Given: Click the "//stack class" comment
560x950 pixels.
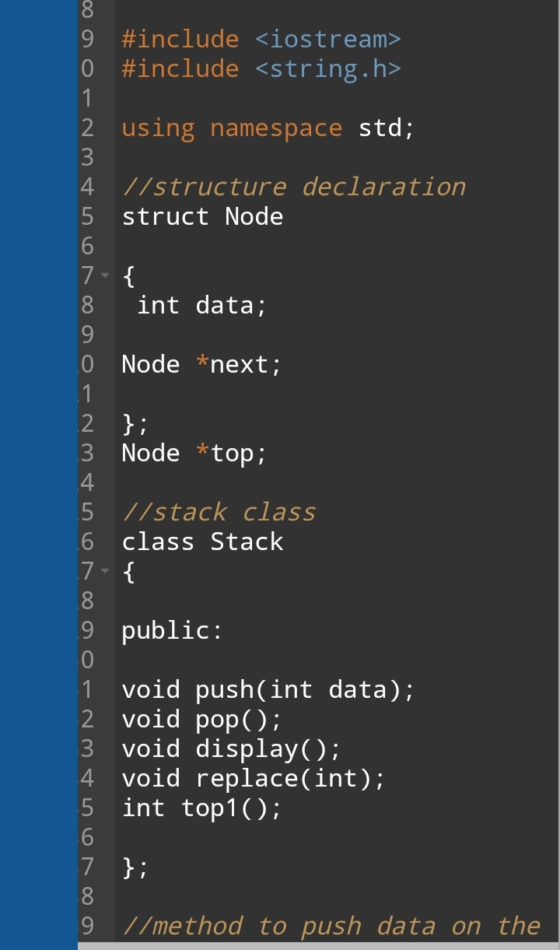Looking at the screenshot, I should click(x=219, y=512).
